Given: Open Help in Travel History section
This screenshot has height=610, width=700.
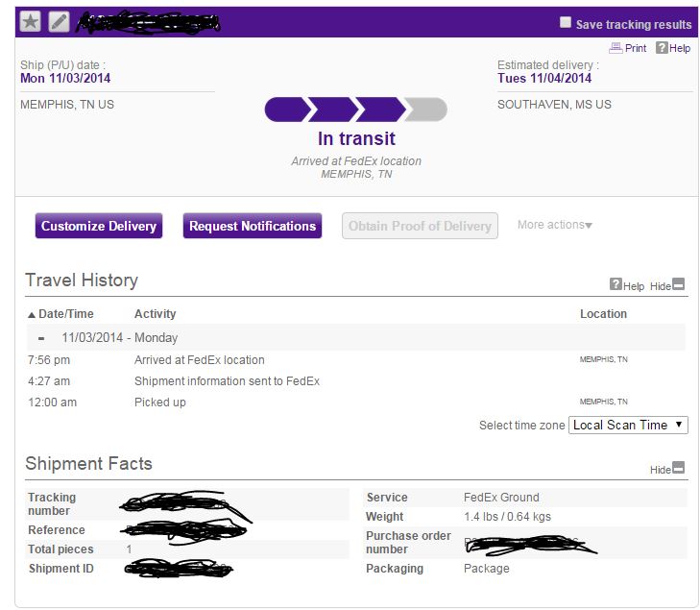Looking at the screenshot, I should tap(627, 285).
